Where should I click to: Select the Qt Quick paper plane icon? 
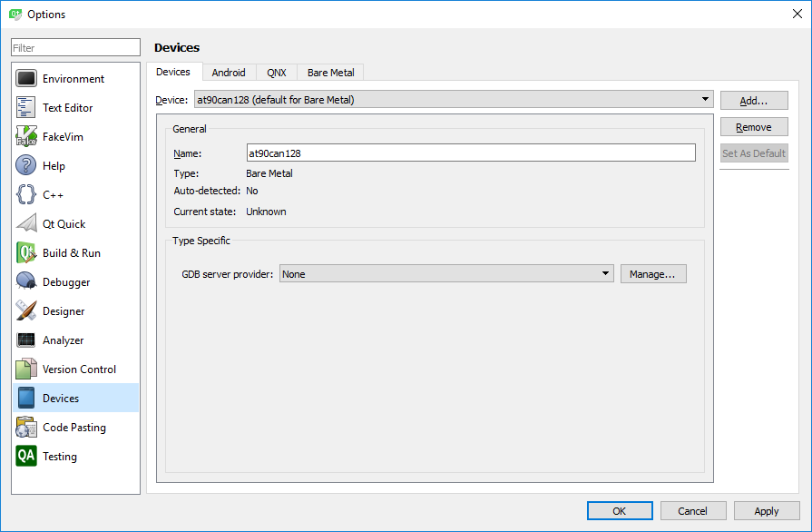[x=26, y=224]
